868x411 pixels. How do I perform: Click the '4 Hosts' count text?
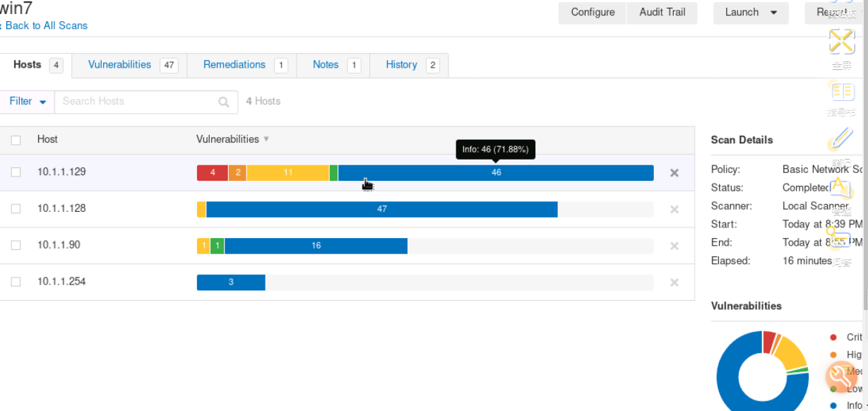tap(263, 102)
